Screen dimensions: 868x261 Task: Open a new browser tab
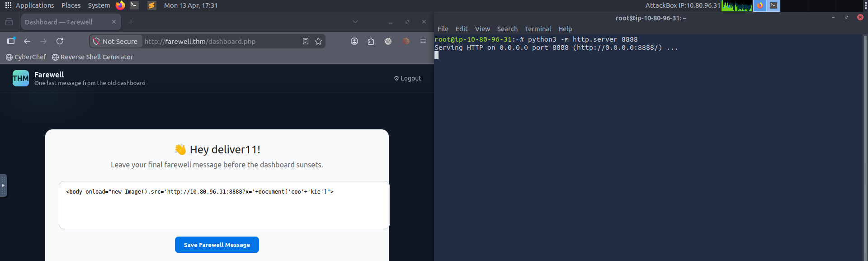coord(131,22)
